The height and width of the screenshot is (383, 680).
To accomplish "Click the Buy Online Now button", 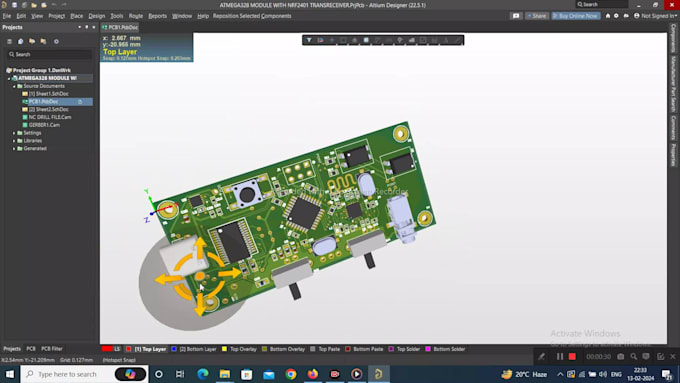I will coord(575,16).
